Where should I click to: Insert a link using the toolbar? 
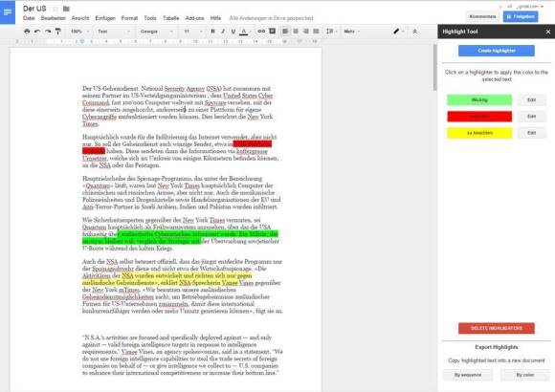(261, 32)
